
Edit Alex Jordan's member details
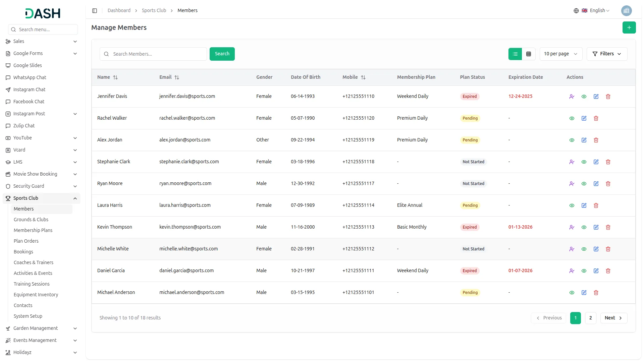click(x=584, y=140)
